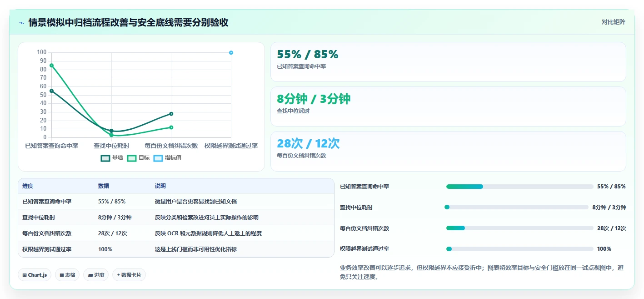
Task: Toggle the 基线 legend swatch
Action: [x=105, y=158]
